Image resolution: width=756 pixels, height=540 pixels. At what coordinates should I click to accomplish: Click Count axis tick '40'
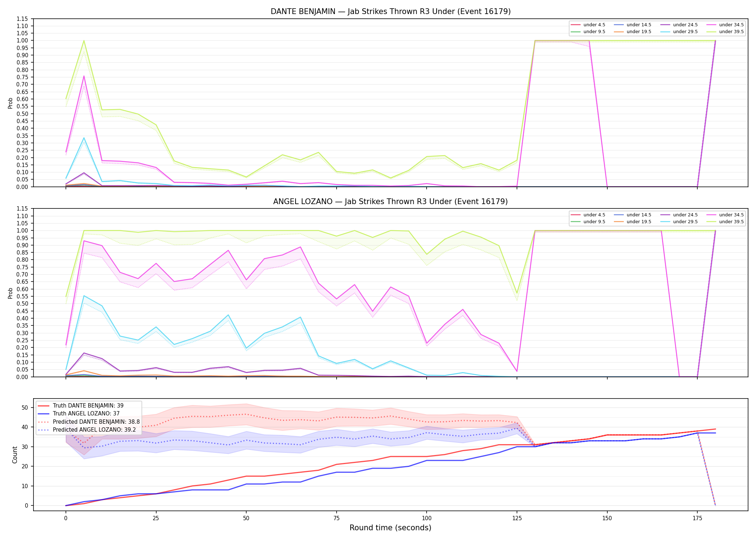(25, 427)
